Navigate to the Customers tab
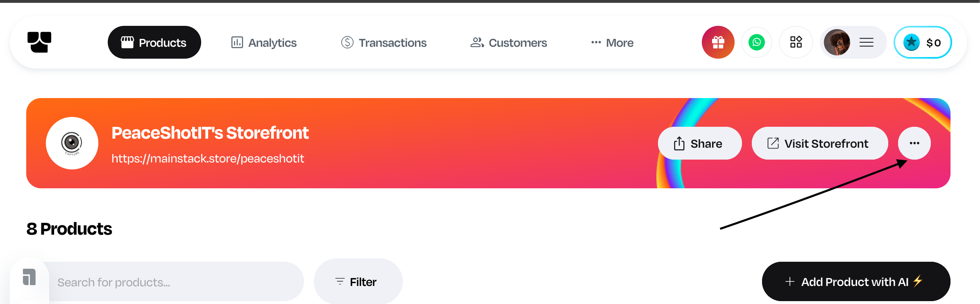Viewport: 980px width, 304px height. 508,43
